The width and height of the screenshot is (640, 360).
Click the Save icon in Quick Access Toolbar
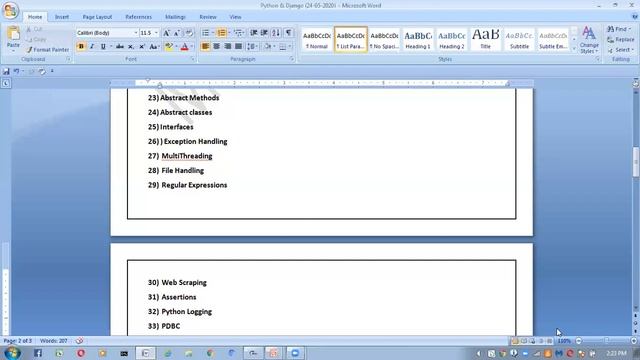pos(6,71)
